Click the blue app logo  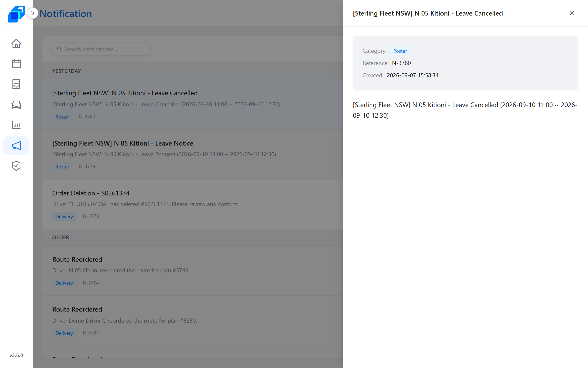click(16, 14)
